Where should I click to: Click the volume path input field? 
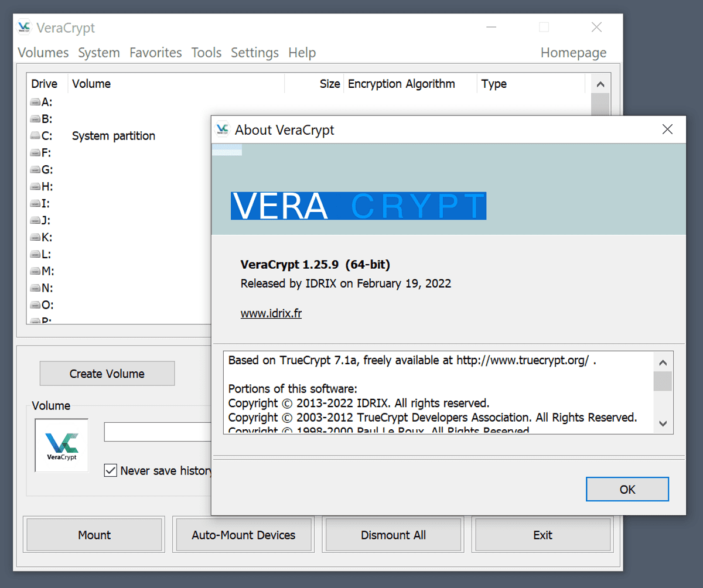pos(157,432)
